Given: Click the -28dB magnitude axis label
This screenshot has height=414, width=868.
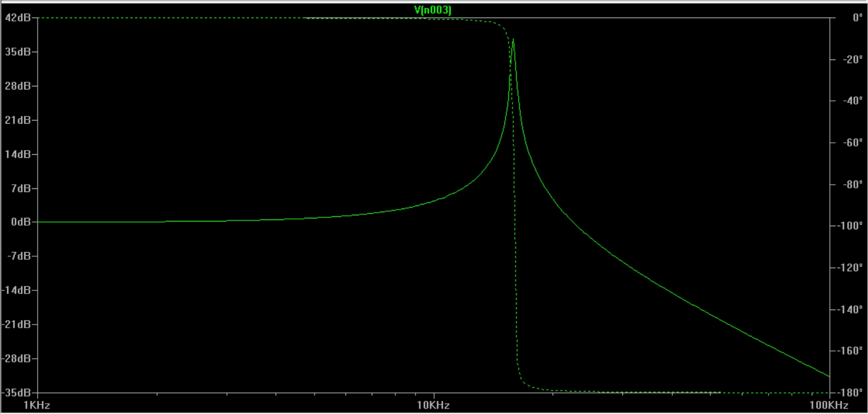Looking at the screenshot, I should [16, 359].
